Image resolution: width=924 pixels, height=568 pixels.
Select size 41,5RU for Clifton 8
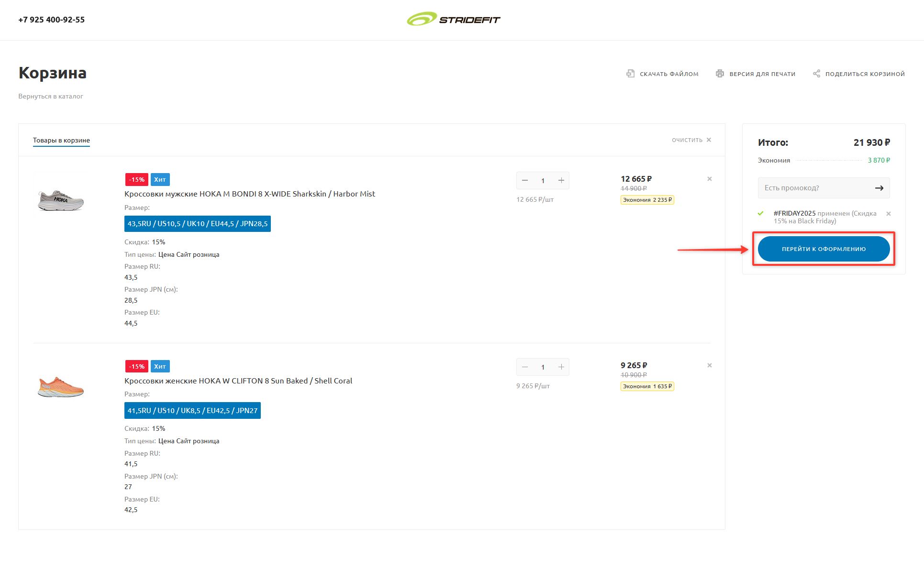[x=192, y=411]
